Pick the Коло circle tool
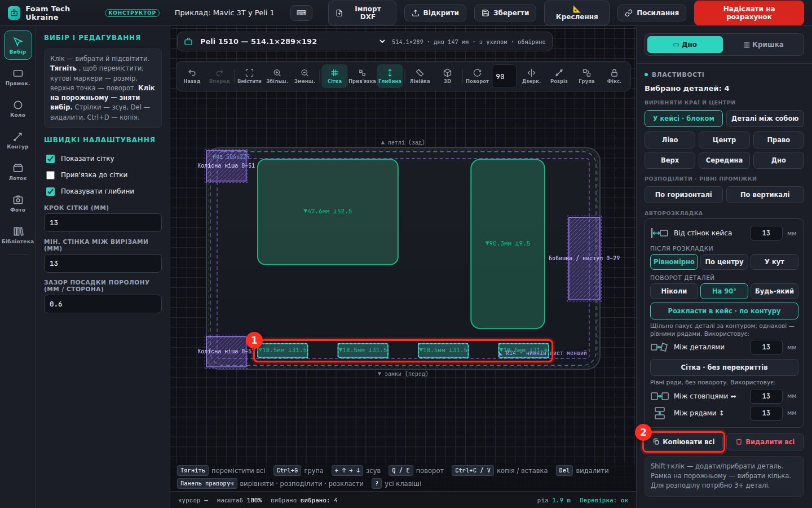The image size is (812, 508). (17, 109)
